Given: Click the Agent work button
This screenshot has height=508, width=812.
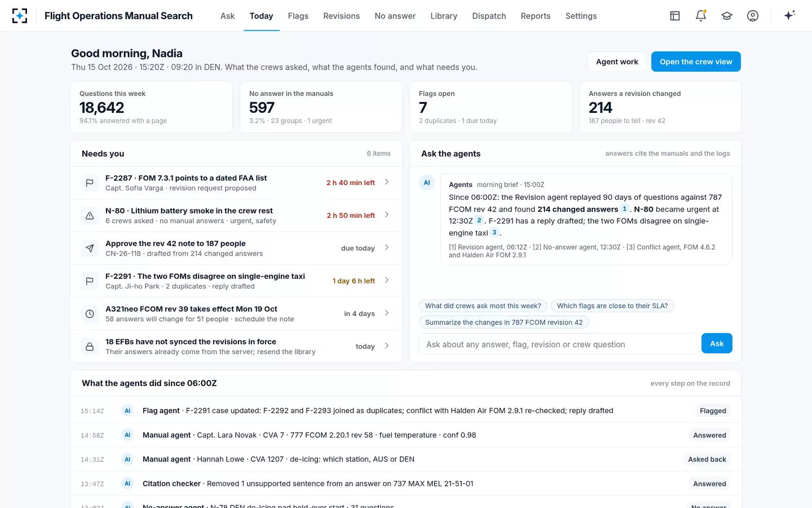Looking at the screenshot, I should [x=617, y=62].
